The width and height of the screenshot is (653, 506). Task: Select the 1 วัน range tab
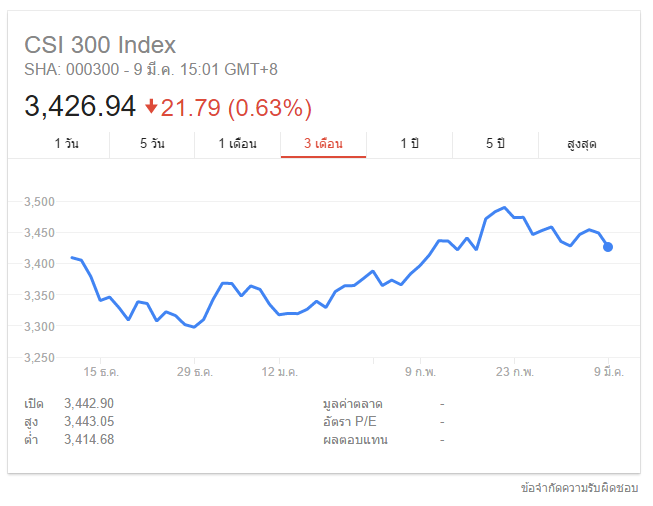(x=66, y=144)
